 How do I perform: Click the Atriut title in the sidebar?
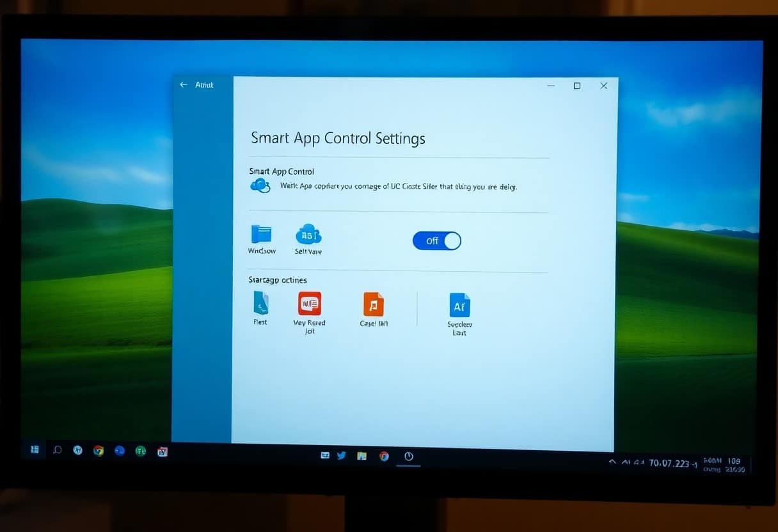point(204,85)
